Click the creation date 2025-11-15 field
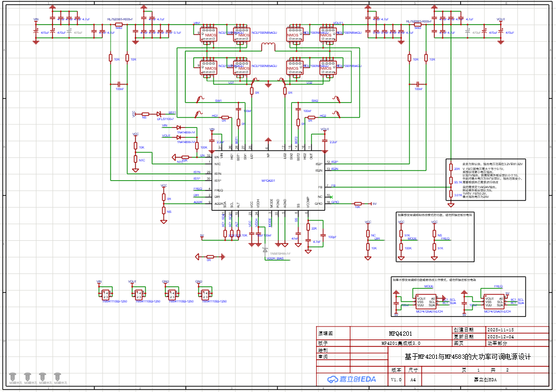This screenshot has width=556, height=392. pyautogui.click(x=500, y=330)
